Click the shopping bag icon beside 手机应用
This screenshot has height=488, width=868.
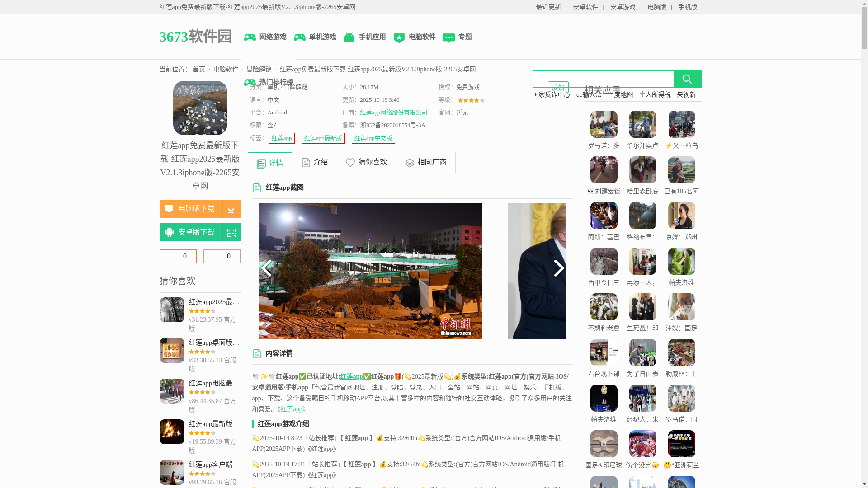[x=349, y=37]
